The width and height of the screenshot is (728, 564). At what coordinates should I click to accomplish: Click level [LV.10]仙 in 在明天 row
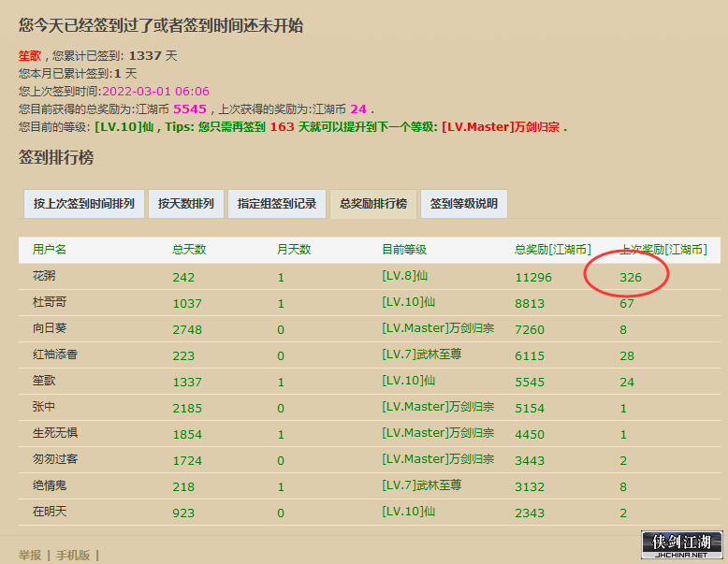[x=408, y=512]
